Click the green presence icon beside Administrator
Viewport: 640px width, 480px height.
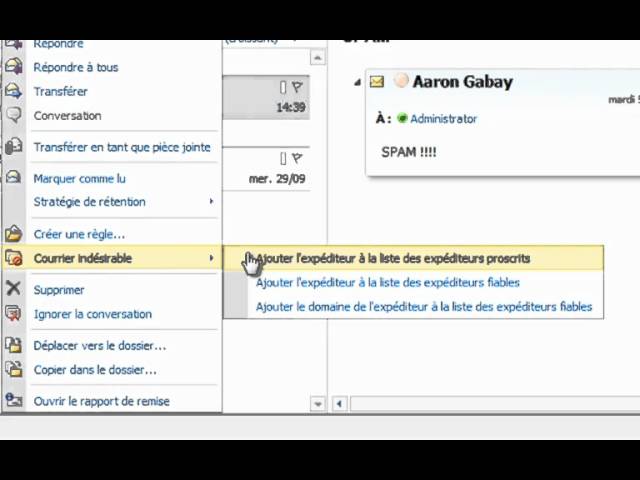pyautogui.click(x=402, y=118)
